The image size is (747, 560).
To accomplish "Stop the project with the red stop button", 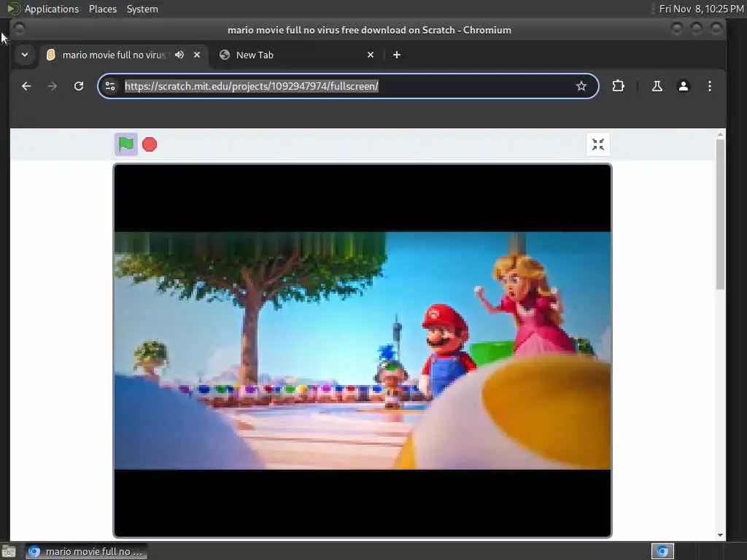I will pos(150,144).
